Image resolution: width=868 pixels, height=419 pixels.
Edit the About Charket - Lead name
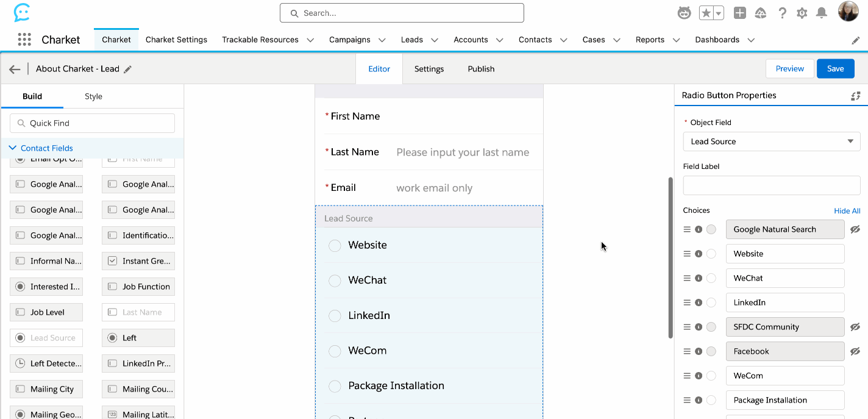(127, 70)
